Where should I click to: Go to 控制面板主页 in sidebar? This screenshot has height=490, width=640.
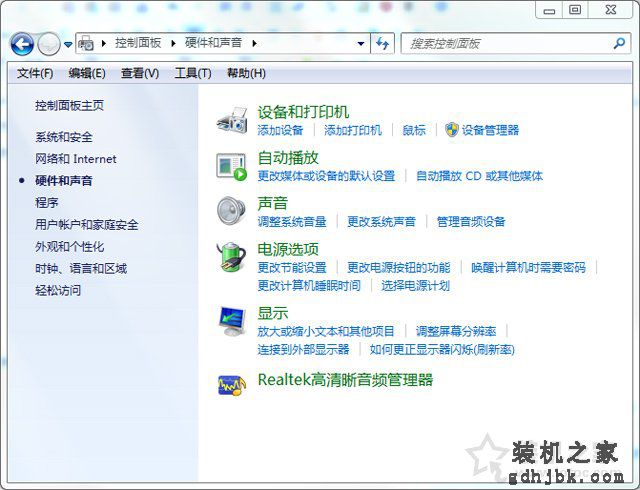69,106
